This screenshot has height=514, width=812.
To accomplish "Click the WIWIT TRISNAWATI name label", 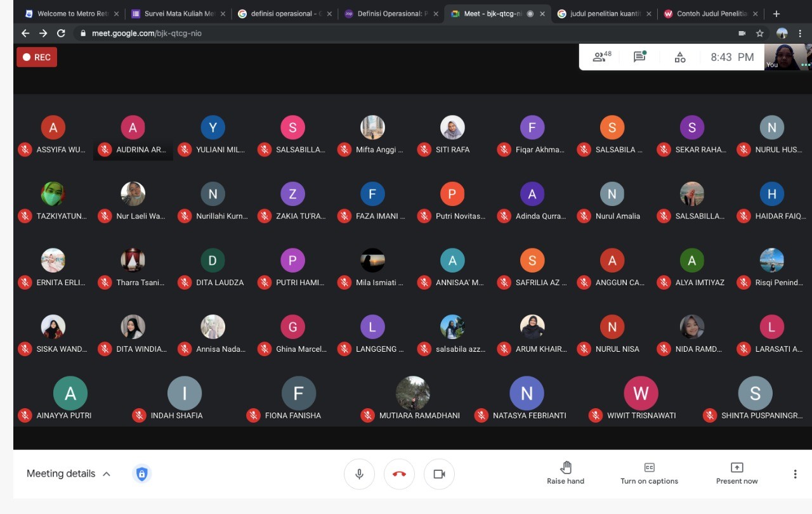I will click(641, 416).
